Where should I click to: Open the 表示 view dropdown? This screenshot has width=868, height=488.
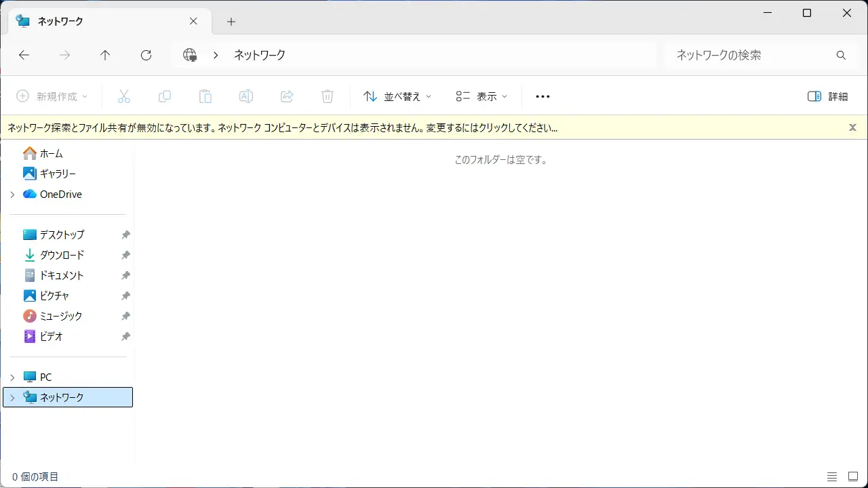481,96
